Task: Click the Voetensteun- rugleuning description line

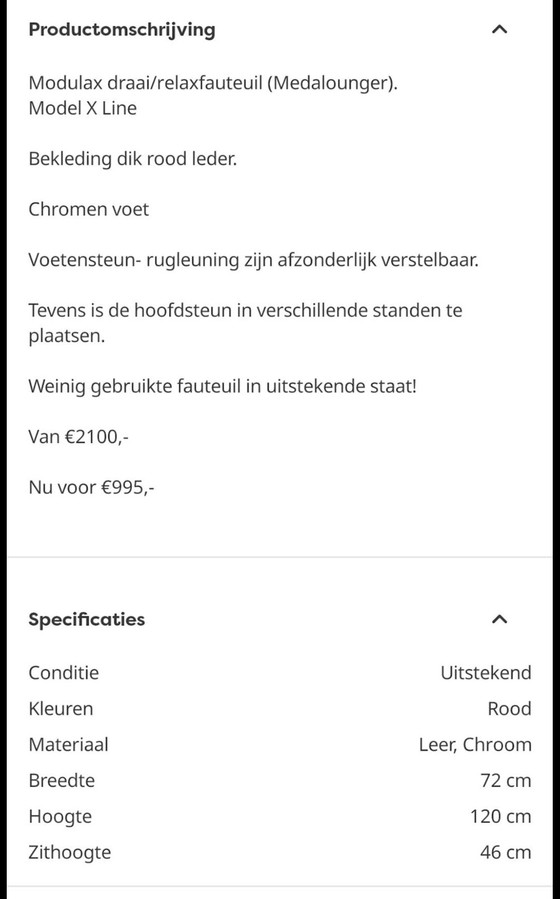Action: tap(253, 260)
